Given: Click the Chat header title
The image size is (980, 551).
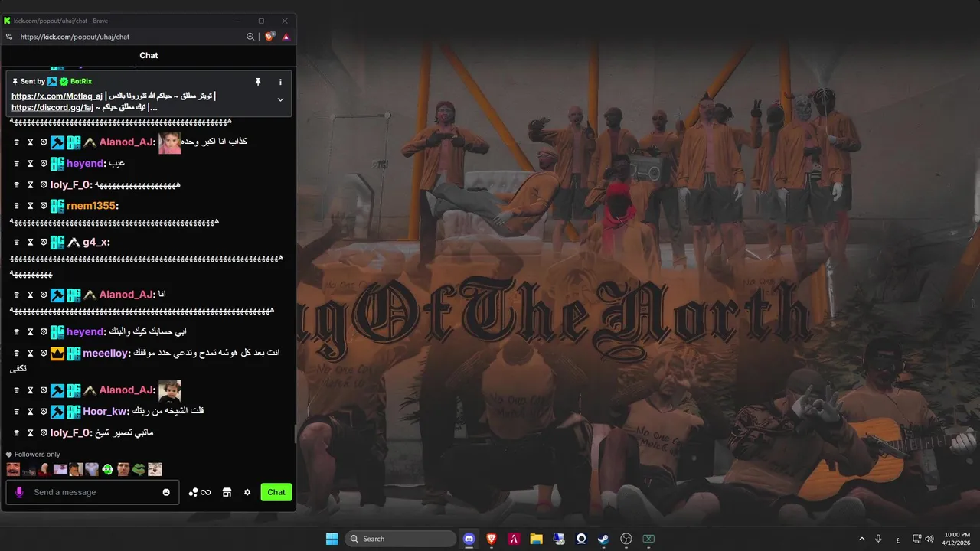Looking at the screenshot, I should (x=149, y=55).
